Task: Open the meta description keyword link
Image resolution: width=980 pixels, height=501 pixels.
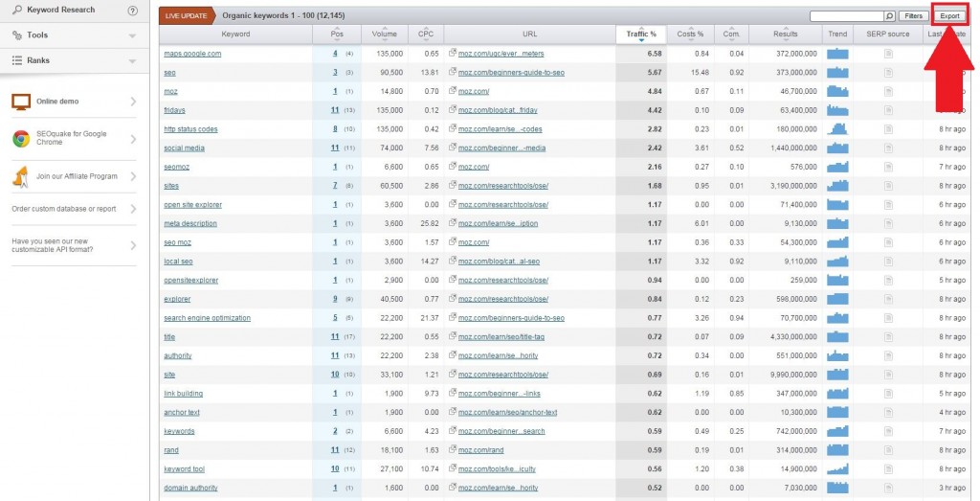Action: [x=190, y=223]
